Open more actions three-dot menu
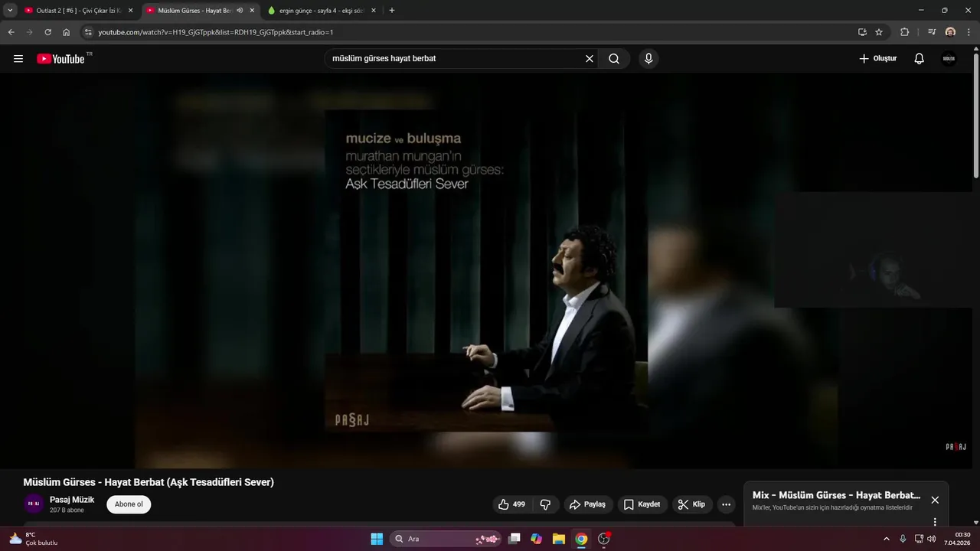980x551 pixels. click(x=726, y=504)
